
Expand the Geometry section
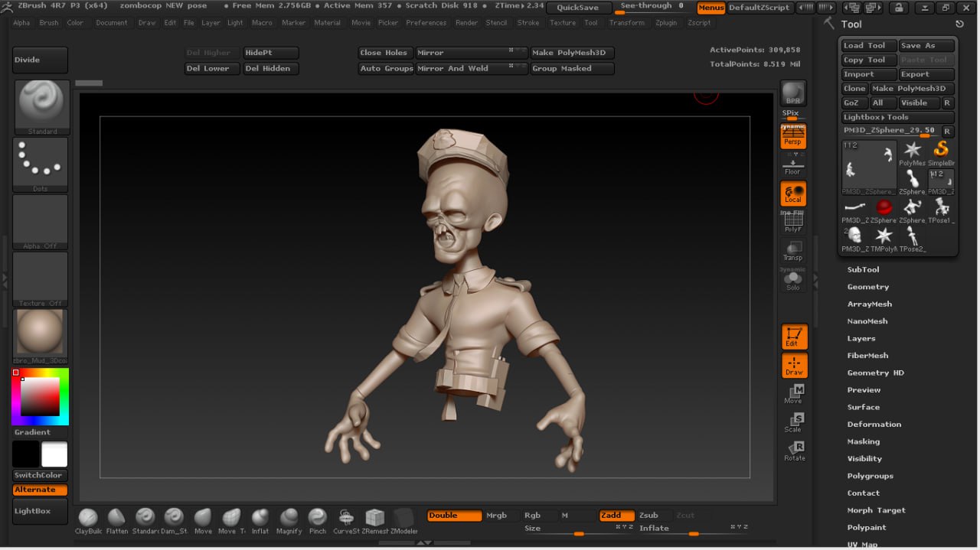click(867, 287)
